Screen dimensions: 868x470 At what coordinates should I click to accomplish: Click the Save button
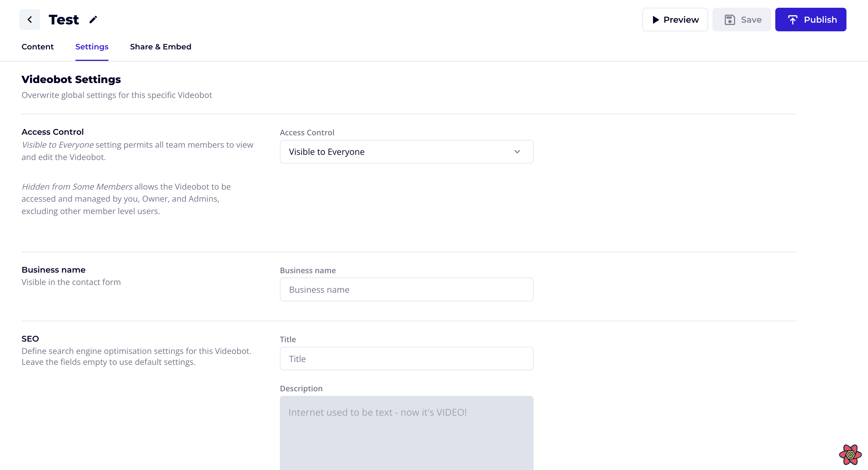pyautogui.click(x=741, y=20)
